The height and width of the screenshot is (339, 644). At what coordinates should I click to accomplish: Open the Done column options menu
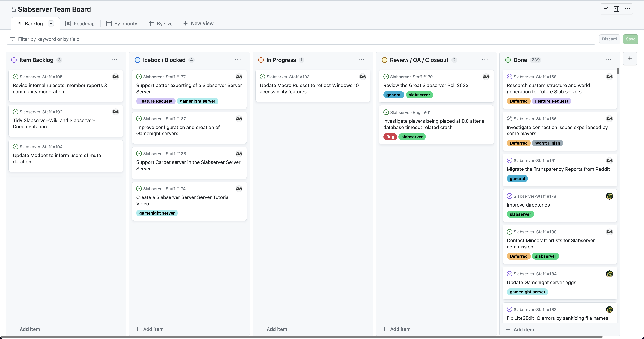coord(608,59)
